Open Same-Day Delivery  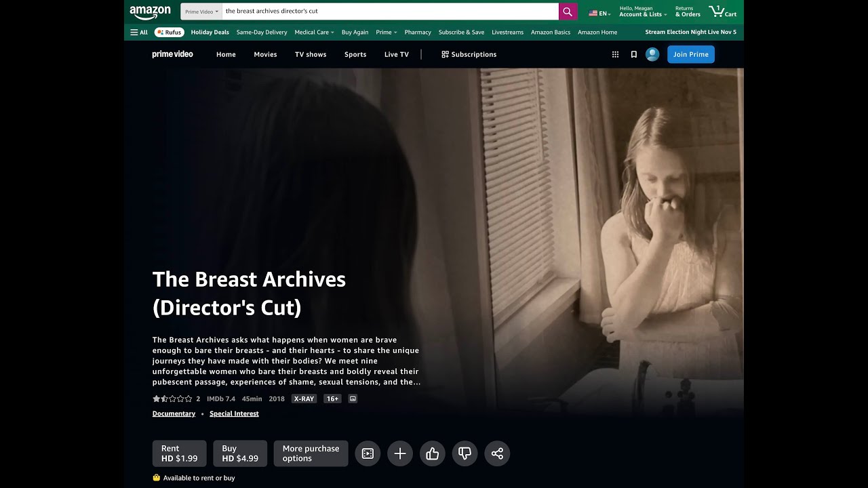click(x=262, y=32)
